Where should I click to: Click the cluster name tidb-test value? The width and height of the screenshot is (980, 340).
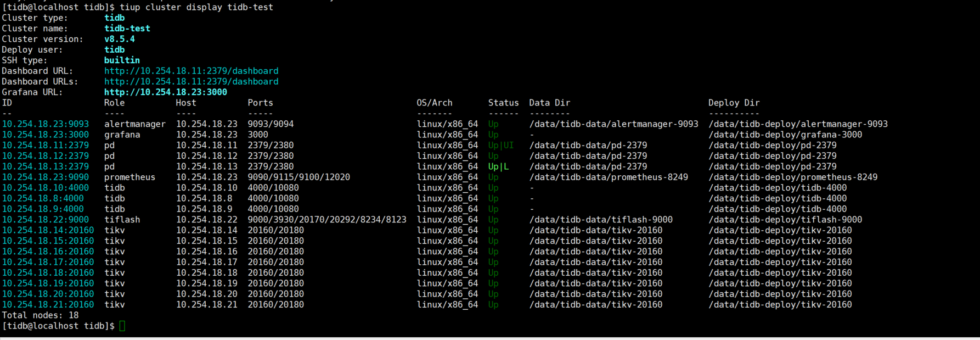(127, 29)
